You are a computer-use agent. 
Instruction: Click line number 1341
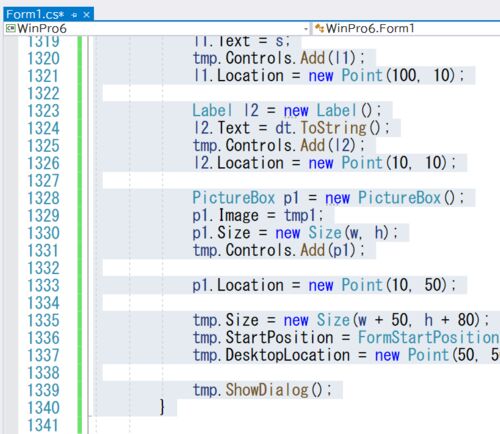(x=43, y=425)
